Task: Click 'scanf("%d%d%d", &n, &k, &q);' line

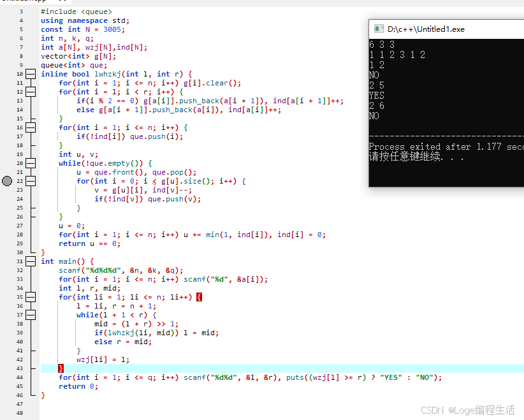Action: [120, 270]
